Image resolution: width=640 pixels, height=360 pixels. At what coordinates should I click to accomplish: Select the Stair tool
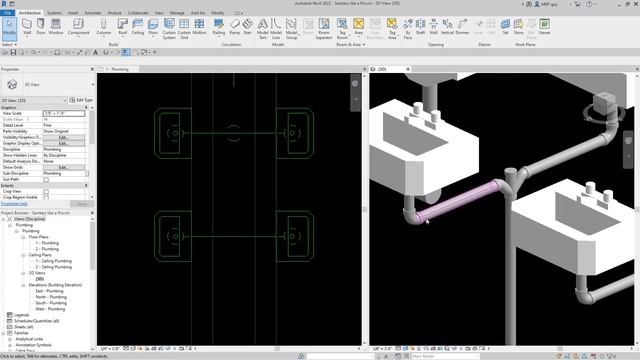247,27
